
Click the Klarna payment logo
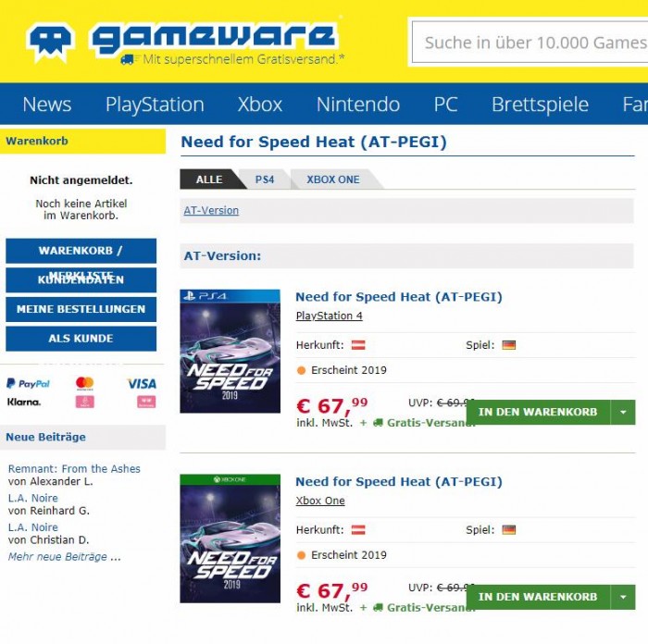coord(24,402)
